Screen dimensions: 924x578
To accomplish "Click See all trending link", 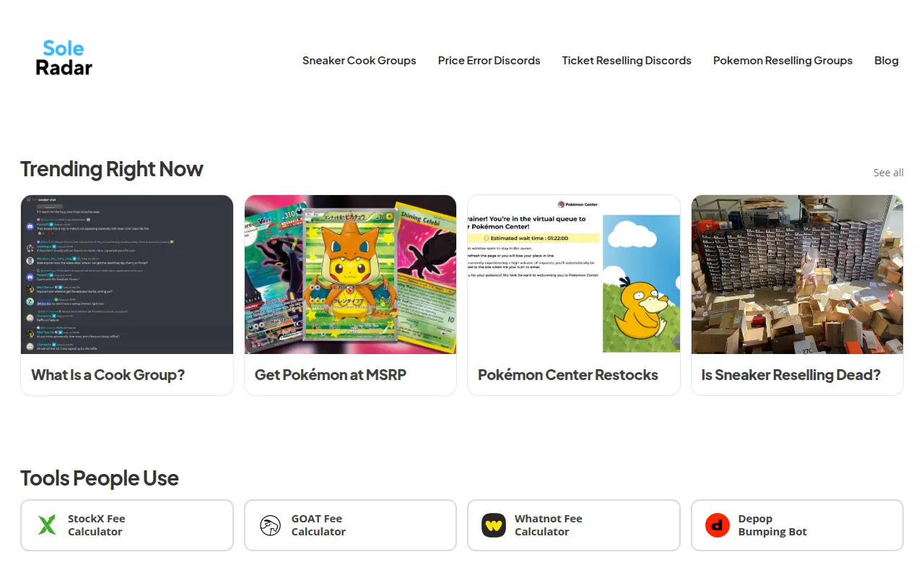I will pos(889,173).
